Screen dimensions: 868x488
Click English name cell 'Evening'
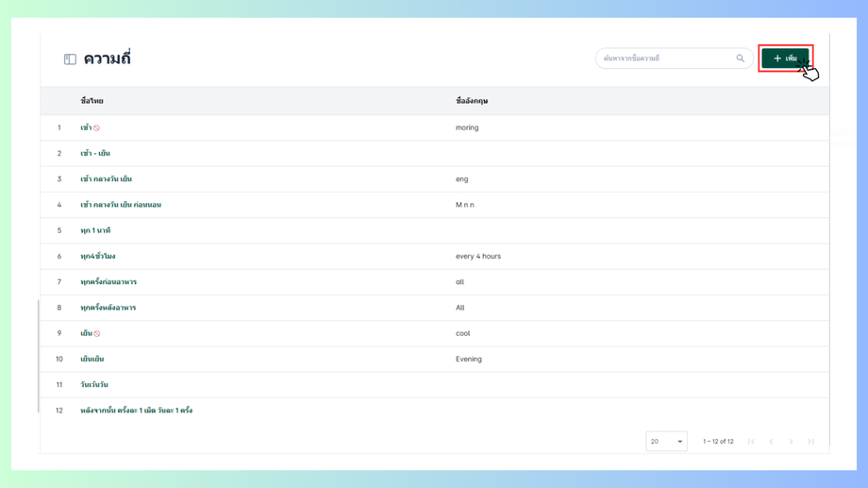click(x=468, y=359)
